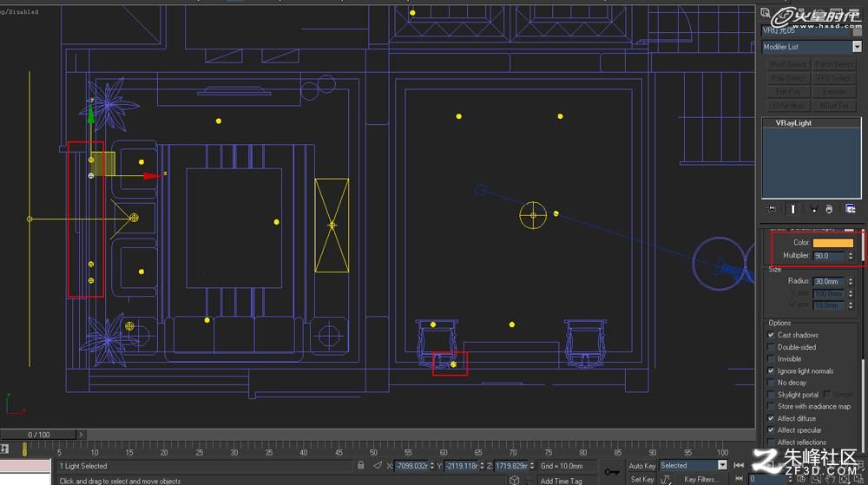Click the Patch Select modifier button
The image size is (868, 485).
(833, 65)
